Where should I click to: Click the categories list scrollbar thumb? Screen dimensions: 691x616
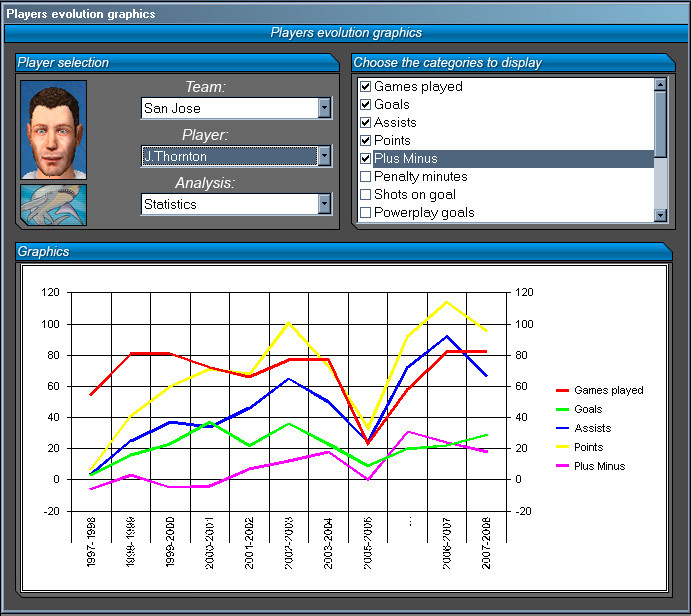point(660,124)
